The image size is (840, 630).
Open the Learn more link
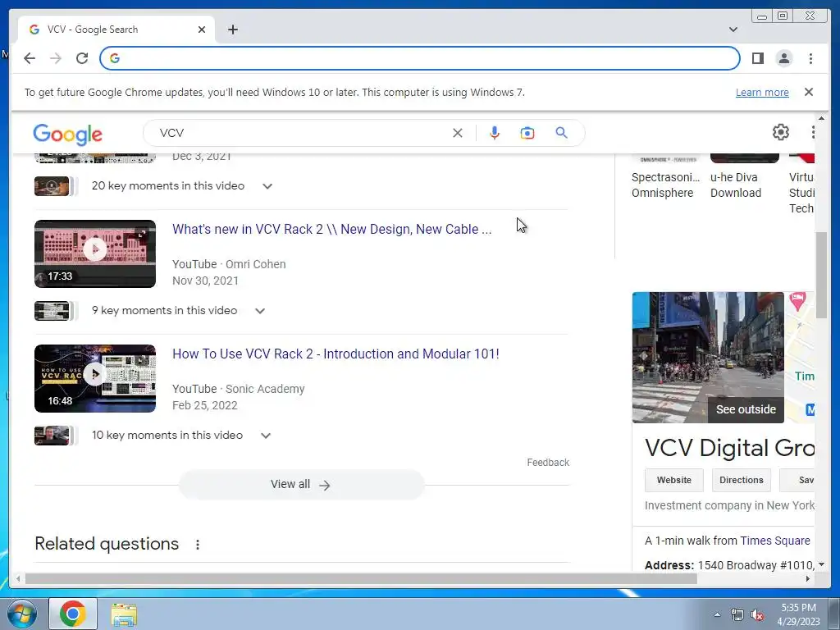coord(762,92)
